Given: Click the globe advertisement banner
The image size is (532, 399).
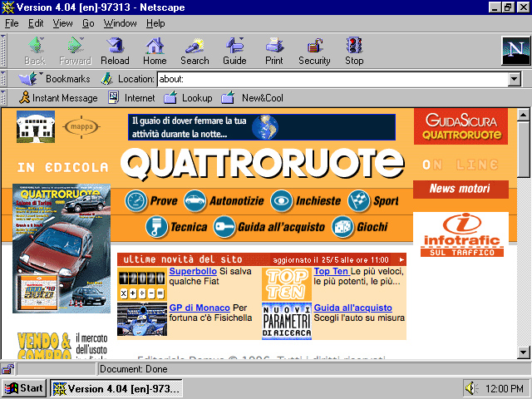Looking at the screenshot, I should tap(262, 127).
